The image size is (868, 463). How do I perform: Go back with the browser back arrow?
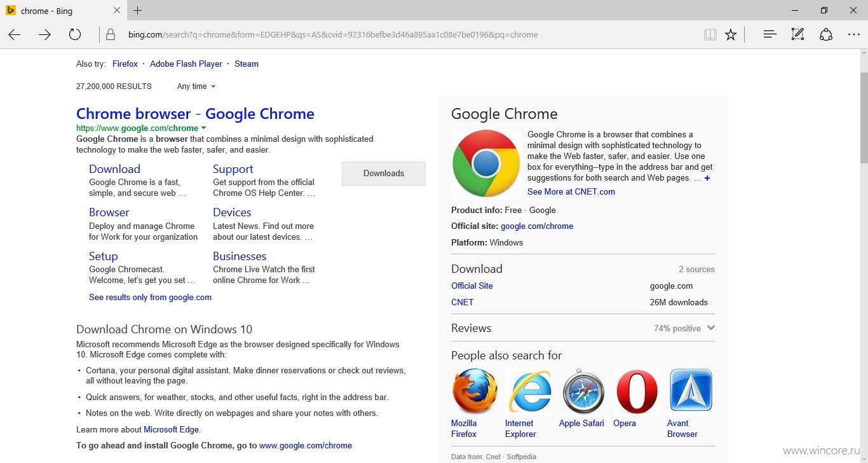tap(15, 35)
